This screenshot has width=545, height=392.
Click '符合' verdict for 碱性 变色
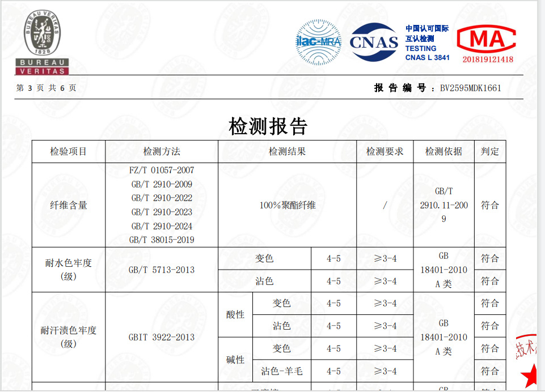coord(490,348)
